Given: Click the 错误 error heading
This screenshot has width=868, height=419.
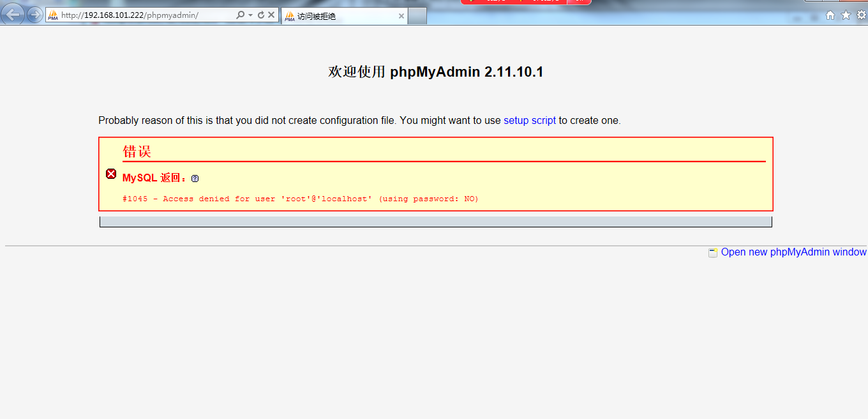Looking at the screenshot, I should pos(137,151).
